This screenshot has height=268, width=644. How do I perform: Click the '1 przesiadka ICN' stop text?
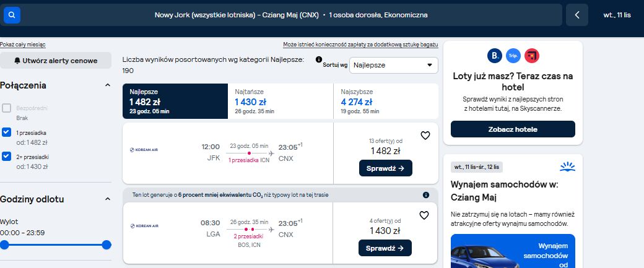(249, 160)
